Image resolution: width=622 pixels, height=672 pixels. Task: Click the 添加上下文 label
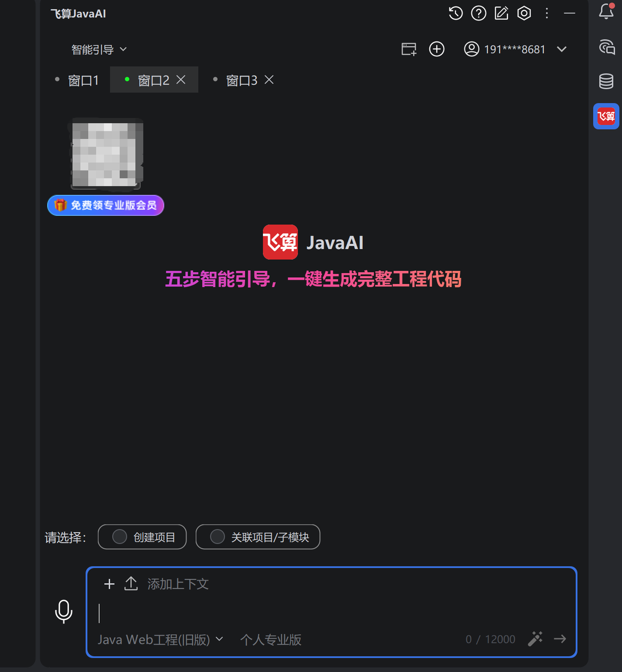point(178,584)
